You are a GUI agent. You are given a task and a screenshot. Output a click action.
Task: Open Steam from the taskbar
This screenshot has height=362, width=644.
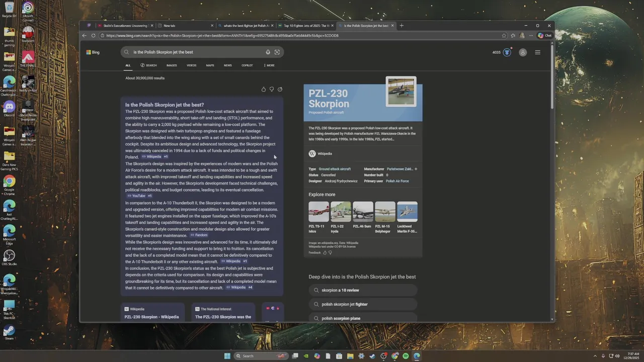[x=372, y=356]
